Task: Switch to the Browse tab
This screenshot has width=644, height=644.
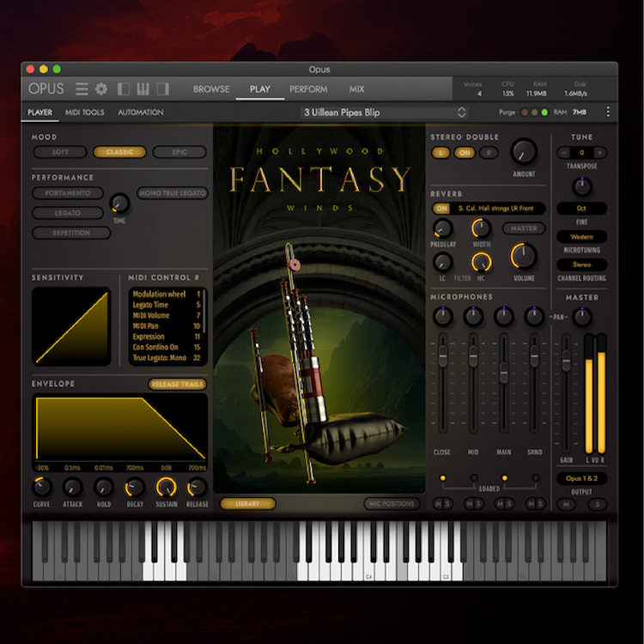Action: [x=211, y=89]
